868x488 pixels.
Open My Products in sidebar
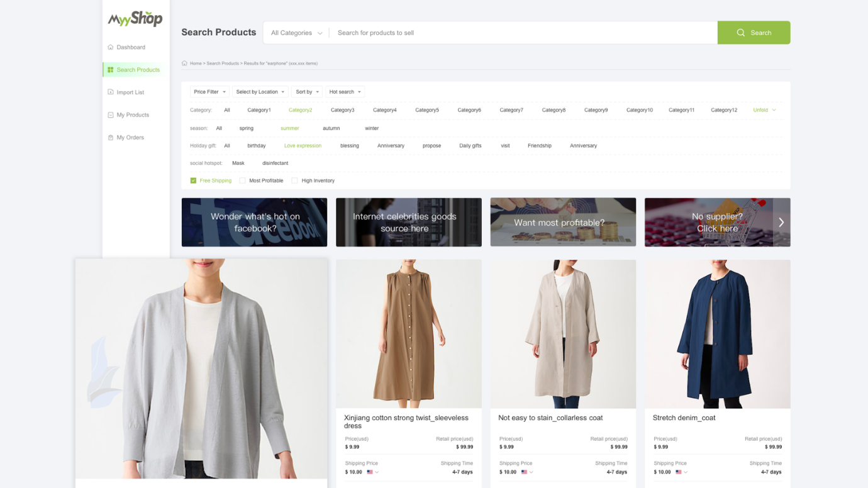pyautogui.click(x=132, y=115)
